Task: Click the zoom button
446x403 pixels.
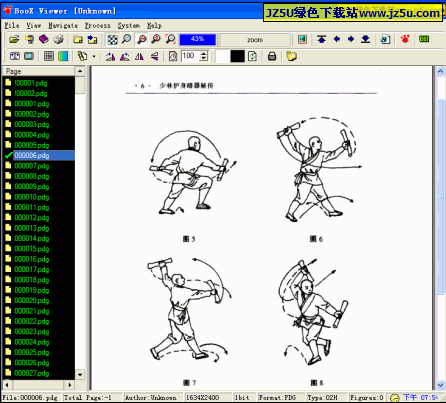Action: 255,40
